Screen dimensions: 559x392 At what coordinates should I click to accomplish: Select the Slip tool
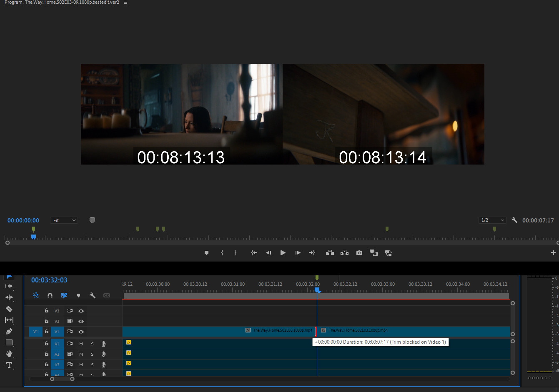point(9,320)
